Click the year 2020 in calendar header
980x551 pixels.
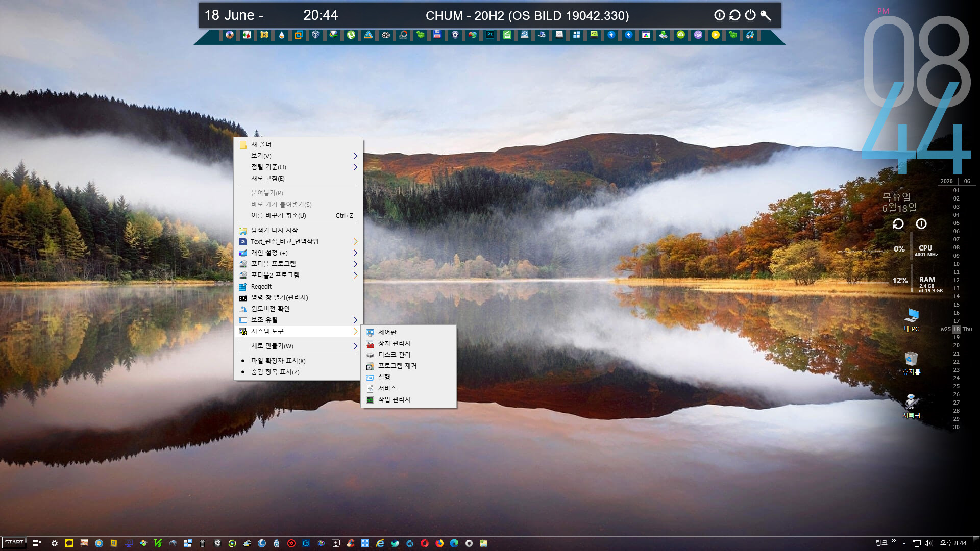[x=946, y=181]
